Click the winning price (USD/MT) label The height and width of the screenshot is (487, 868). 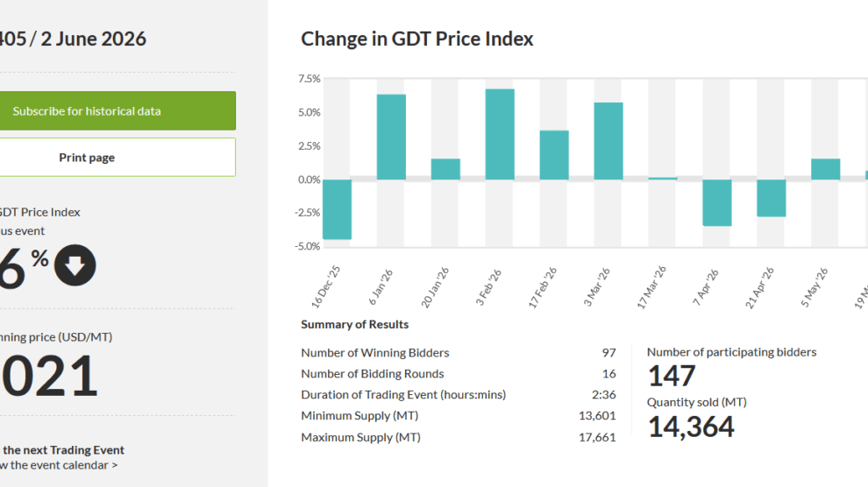(56, 337)
